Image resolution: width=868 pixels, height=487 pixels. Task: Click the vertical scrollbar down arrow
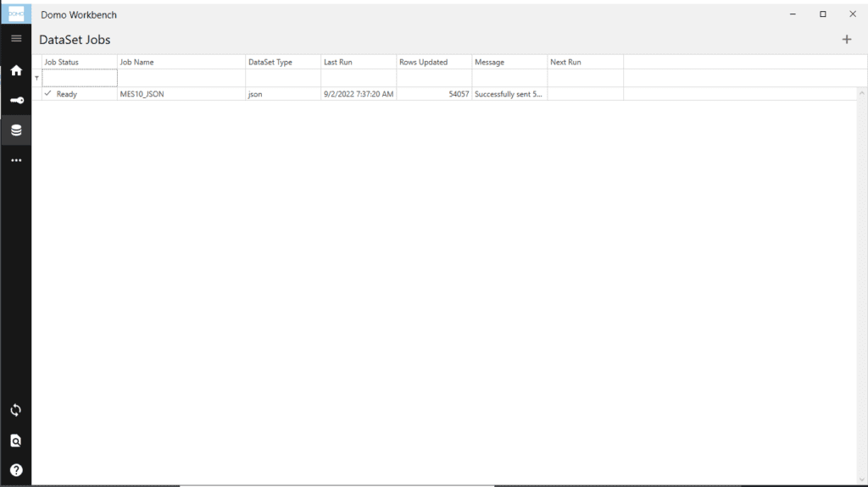[862, 480]
